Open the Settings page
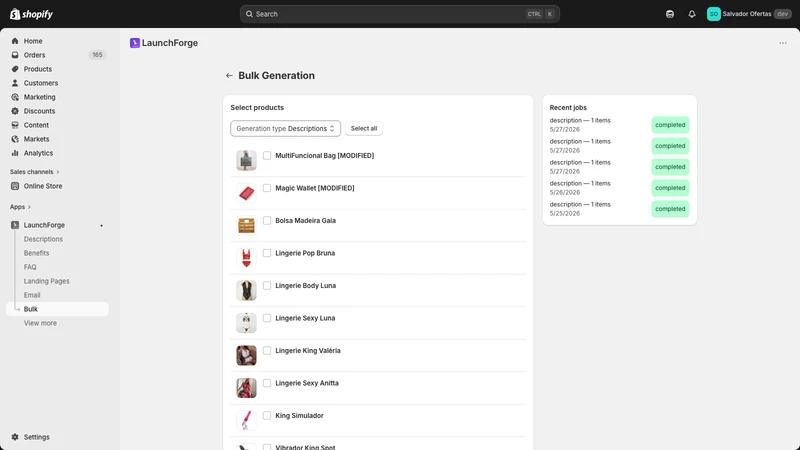The height and width of the screenshot is (450, 800). (x=37, y=437)
